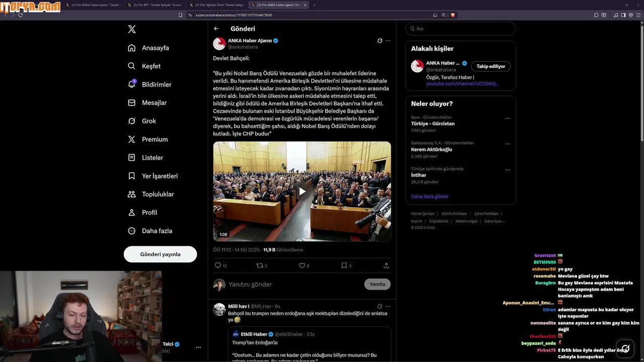Click the Ara search field
The height and width of the screenshot is (362, 644).
pyautogui.click(x=460, y=29)
